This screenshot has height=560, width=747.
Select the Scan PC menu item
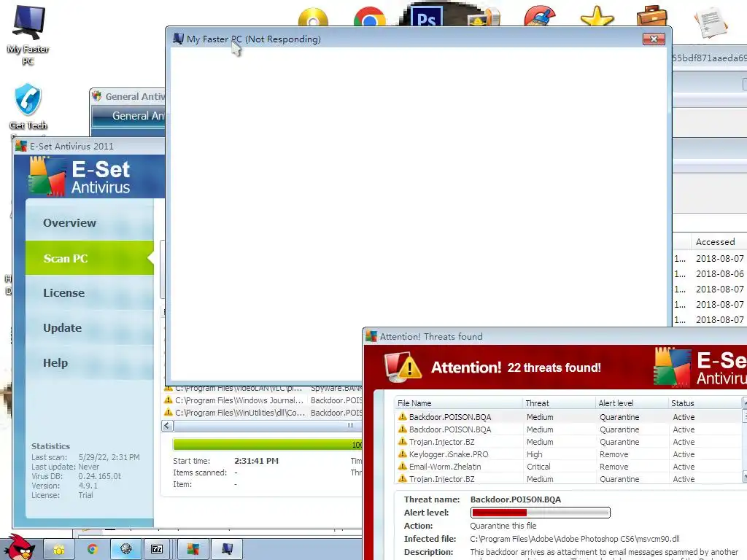90,258
